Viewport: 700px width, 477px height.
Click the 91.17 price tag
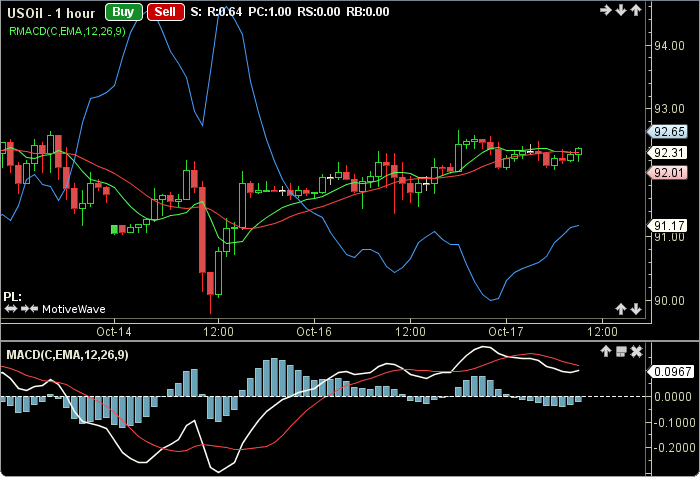(668, 226)
